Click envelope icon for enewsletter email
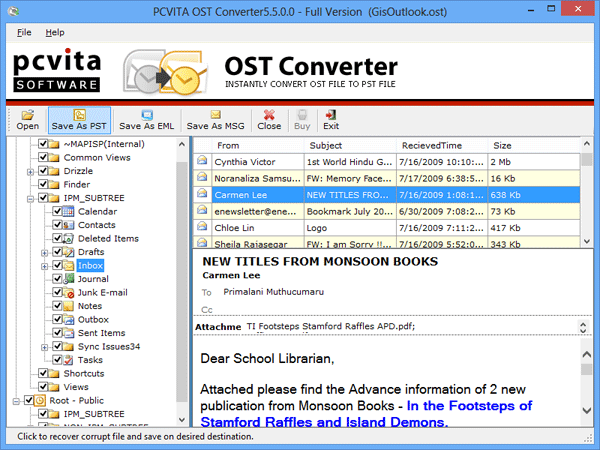The height and width of the screenshot is (450, 600). 202,210
